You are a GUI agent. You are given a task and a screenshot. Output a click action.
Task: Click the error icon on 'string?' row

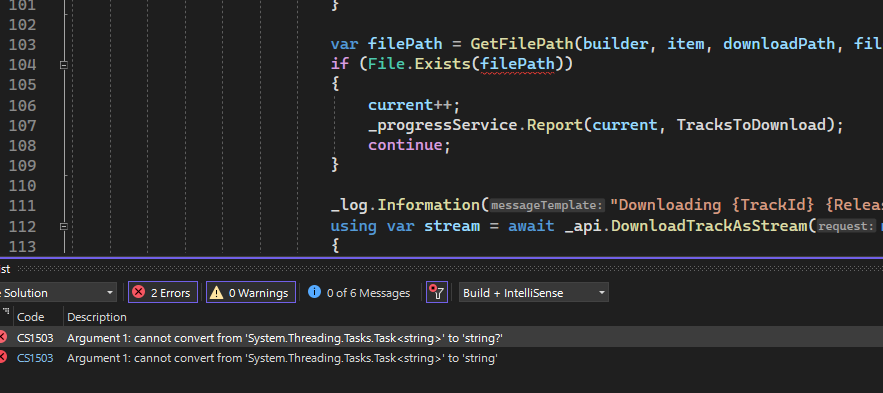3,337
